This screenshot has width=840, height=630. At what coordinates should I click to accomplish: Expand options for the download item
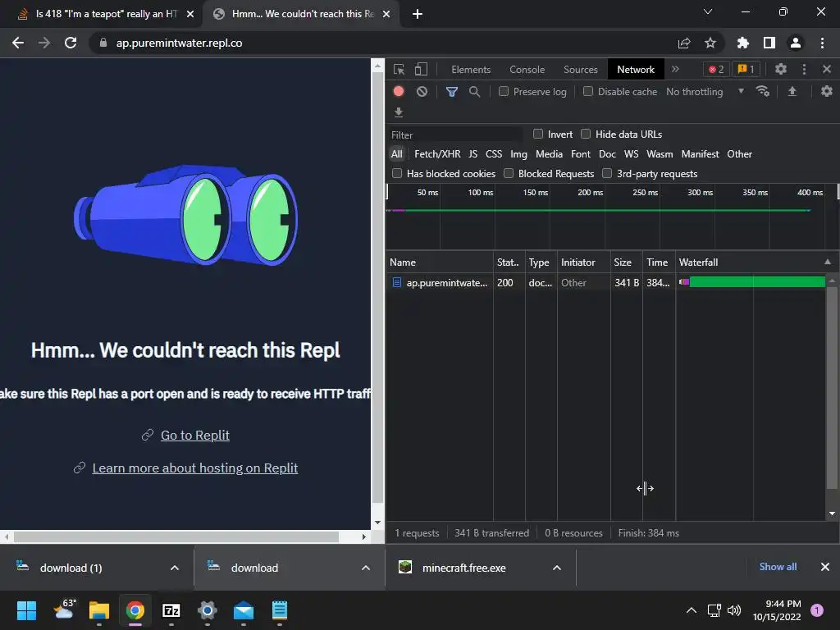point(366,568)
